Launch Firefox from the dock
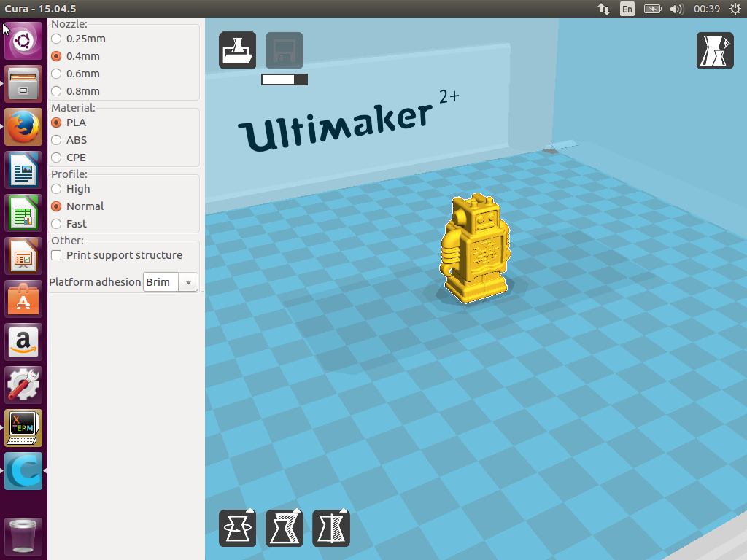The height and width of the screenshot is (560, 747). 23,127
